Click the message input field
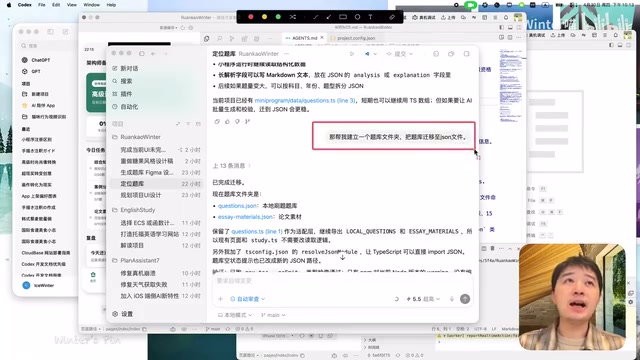Screen dimensions: 640x360 (x=342, y=281)
